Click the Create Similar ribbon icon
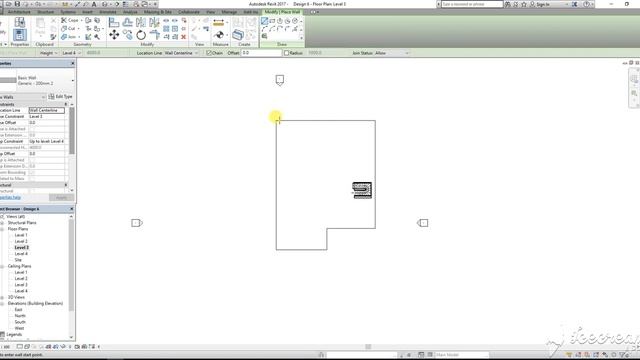640x360 pixels. click(x=238, y=35)
